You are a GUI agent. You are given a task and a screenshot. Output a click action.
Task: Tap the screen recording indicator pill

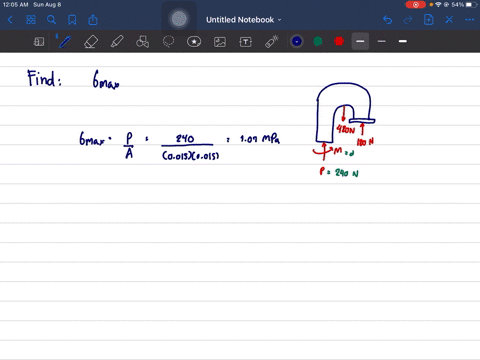pyautogui.click(x=415, y=5)
